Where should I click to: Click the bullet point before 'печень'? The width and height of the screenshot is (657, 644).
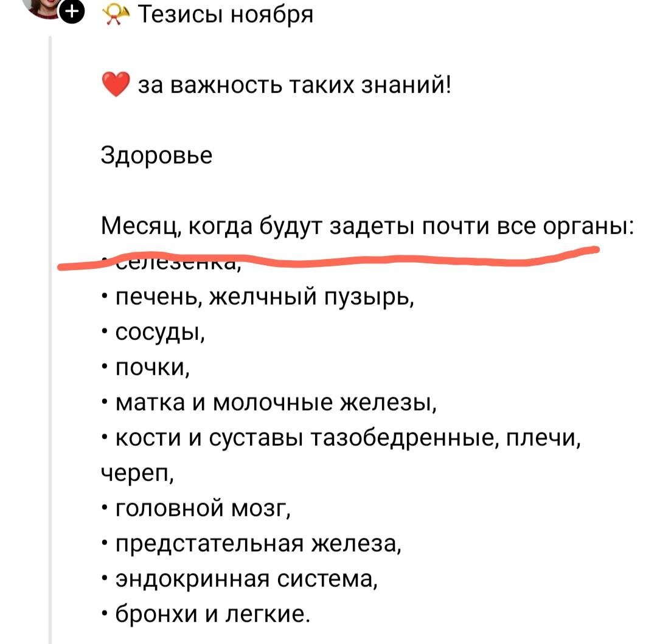105,295
